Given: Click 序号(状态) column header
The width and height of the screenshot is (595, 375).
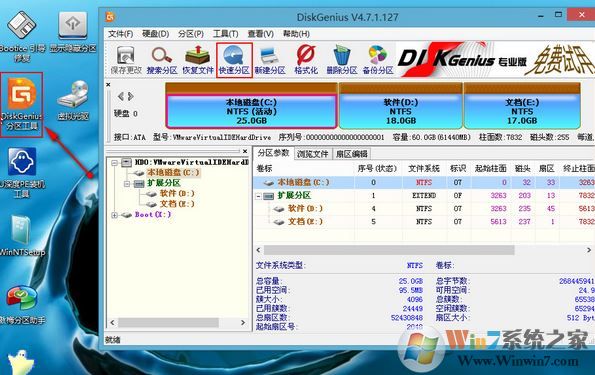Looking at the screenshot, I should pos(377,169).
